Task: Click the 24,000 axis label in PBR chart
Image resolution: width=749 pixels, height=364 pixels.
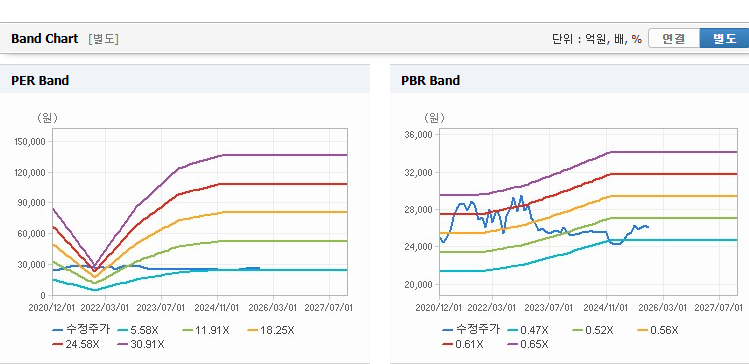Action: click(419, 247)
